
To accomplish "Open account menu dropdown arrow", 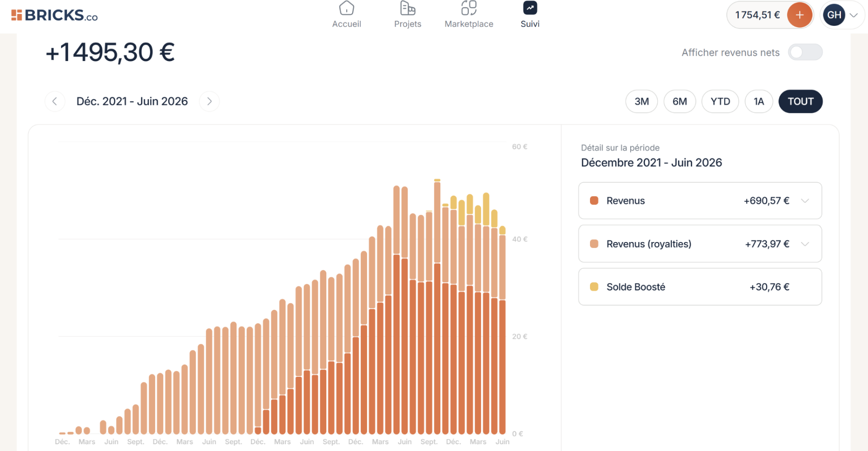I will pyautogui.click(x=854, y=15).
